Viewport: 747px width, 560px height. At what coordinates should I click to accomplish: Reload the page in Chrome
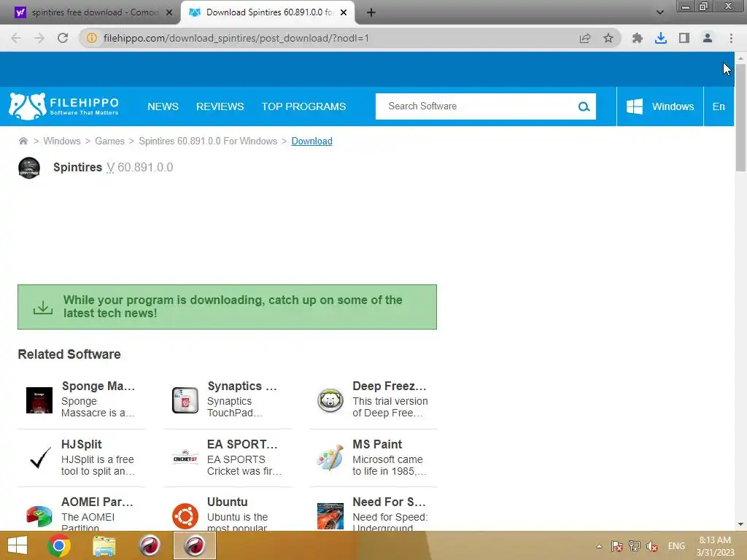coord(63,38)
